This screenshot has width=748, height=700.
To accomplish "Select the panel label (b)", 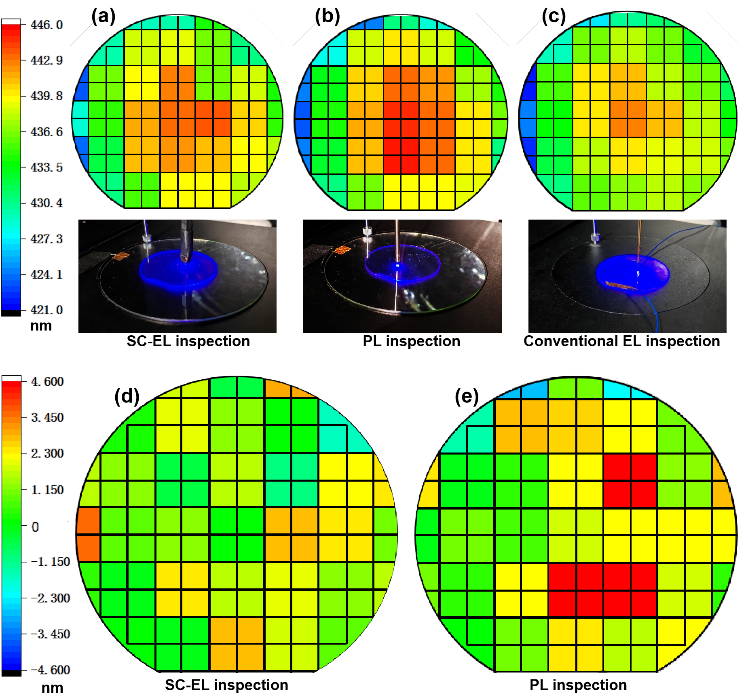I will point(328,17).
